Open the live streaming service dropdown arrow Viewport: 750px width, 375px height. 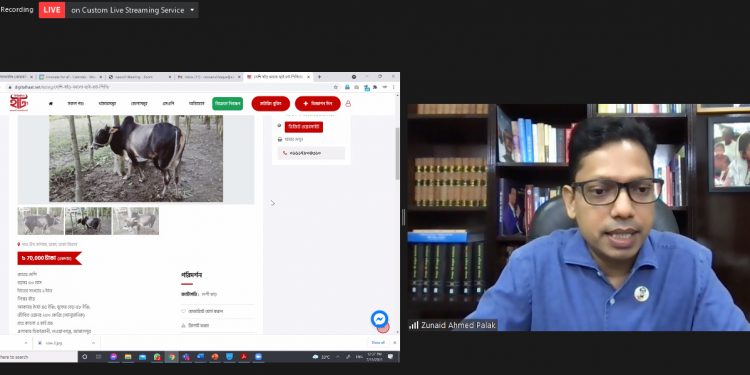192,10
